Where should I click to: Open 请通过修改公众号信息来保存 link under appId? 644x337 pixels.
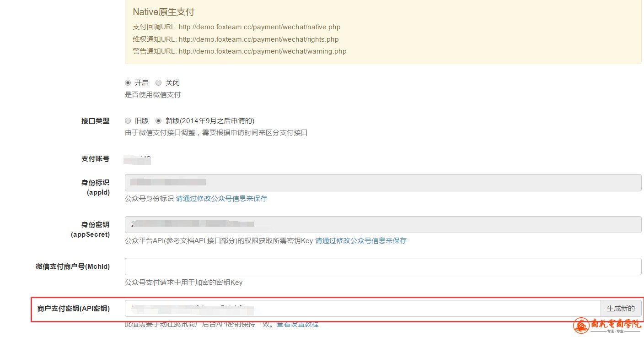[221, 199]
